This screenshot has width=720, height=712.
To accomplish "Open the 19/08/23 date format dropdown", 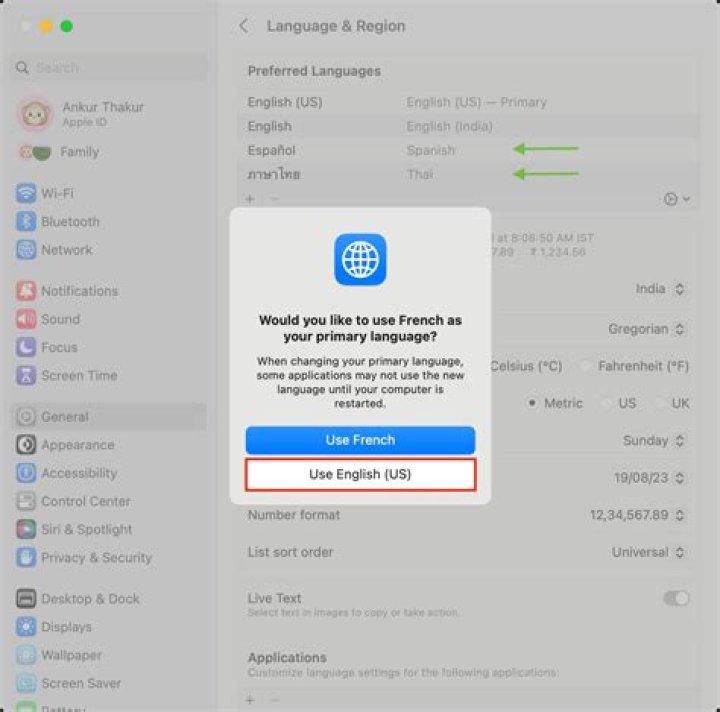I will coord(649,478).
